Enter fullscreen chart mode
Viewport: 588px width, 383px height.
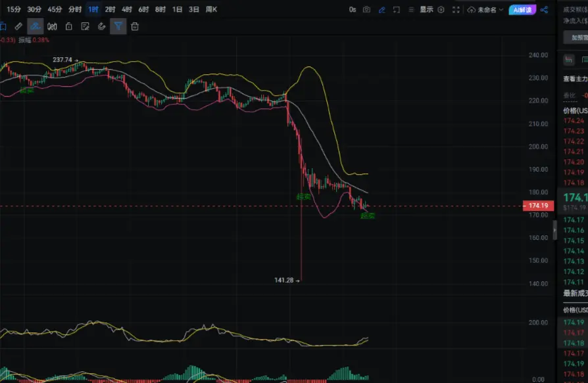(x=456, y=10)
